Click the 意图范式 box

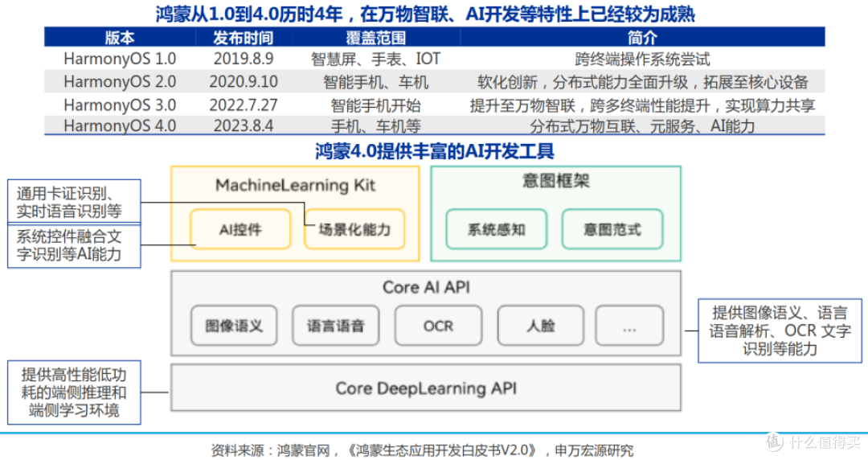click(612, 229)
